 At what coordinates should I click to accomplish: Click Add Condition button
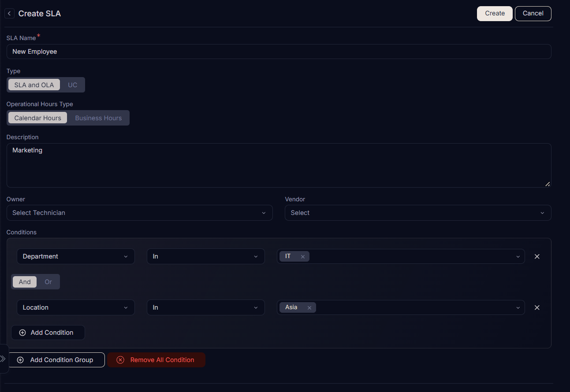(x=48, y=333)
